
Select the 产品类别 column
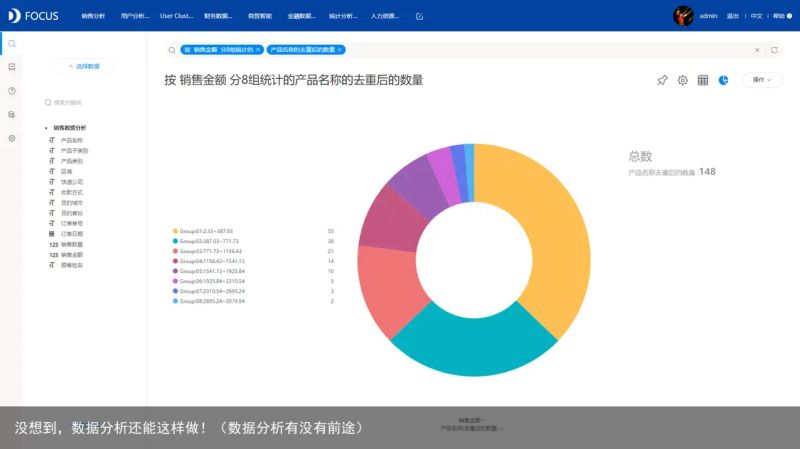[x=72, y=161]
